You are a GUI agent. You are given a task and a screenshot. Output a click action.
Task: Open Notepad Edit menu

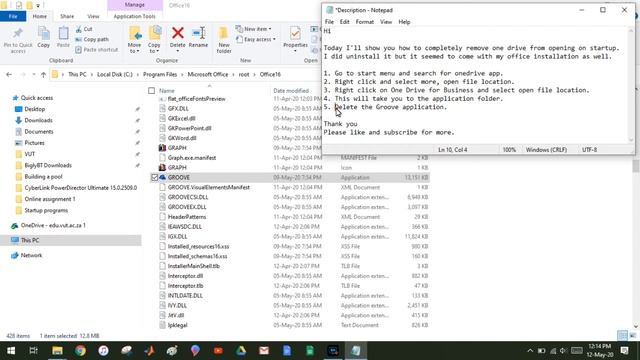(x=344, y=22)
